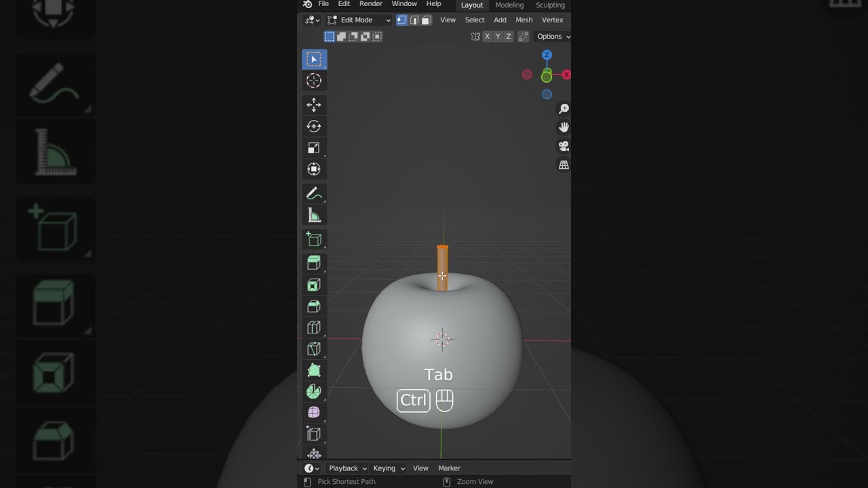The width and height of the screenshot is (868, 488).
Task: Set selection mode to subtract
Action: [x=353, y=37]
